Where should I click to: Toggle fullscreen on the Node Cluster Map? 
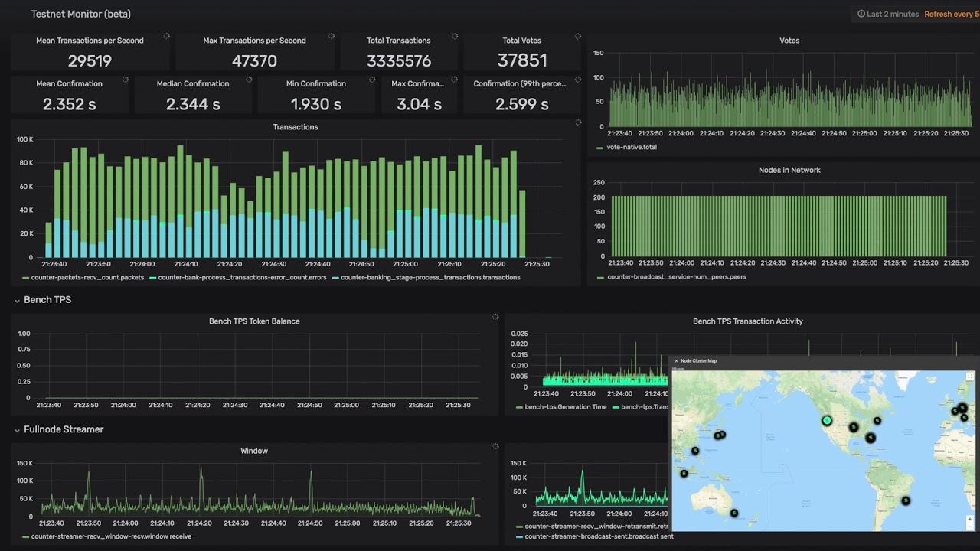pyautogui.click(x=969, y=377)
